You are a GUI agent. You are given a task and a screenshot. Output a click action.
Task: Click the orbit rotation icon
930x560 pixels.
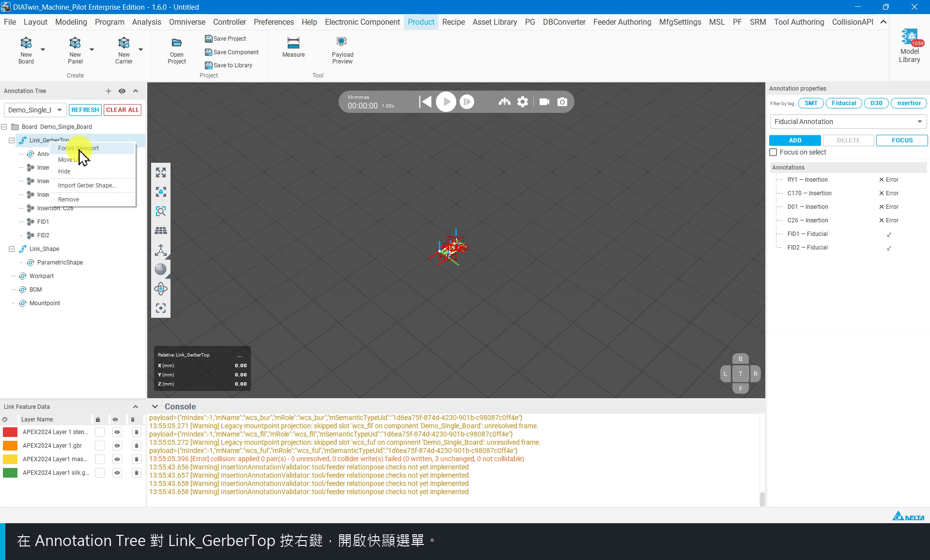[x=161, y=289]
